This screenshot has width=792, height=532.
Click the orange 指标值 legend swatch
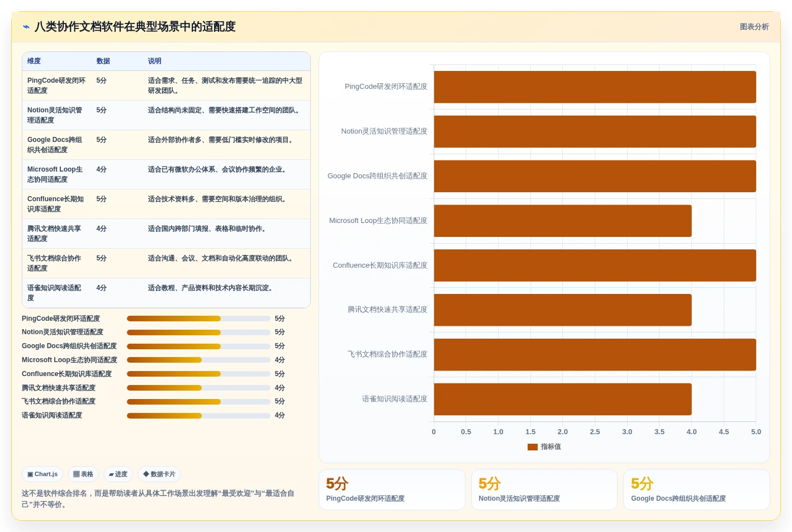click(x=533, y=447)
